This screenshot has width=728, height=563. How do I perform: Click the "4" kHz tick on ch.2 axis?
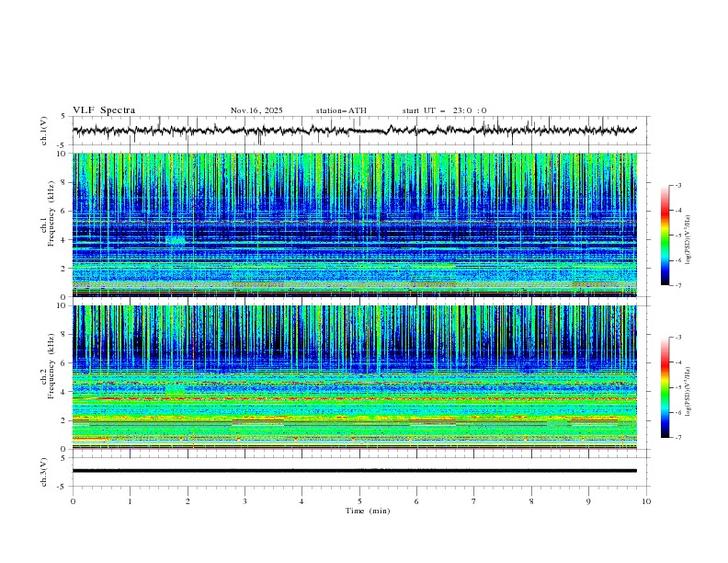(64, 392)
